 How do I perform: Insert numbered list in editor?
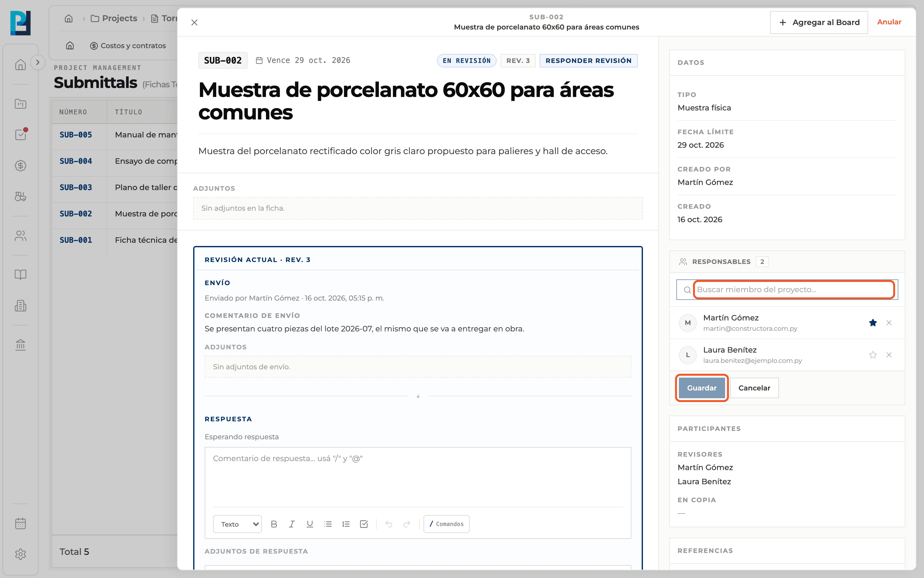click(x=346, y=524)
